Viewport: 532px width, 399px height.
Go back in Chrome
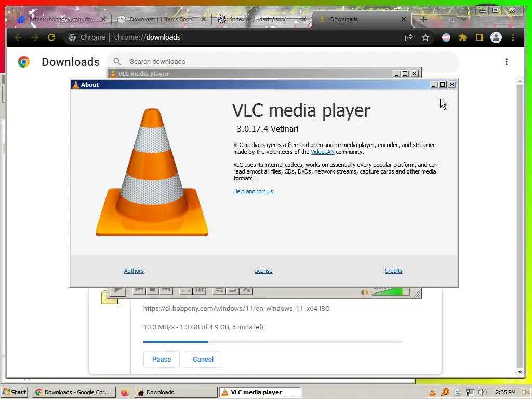click(18, 37)
